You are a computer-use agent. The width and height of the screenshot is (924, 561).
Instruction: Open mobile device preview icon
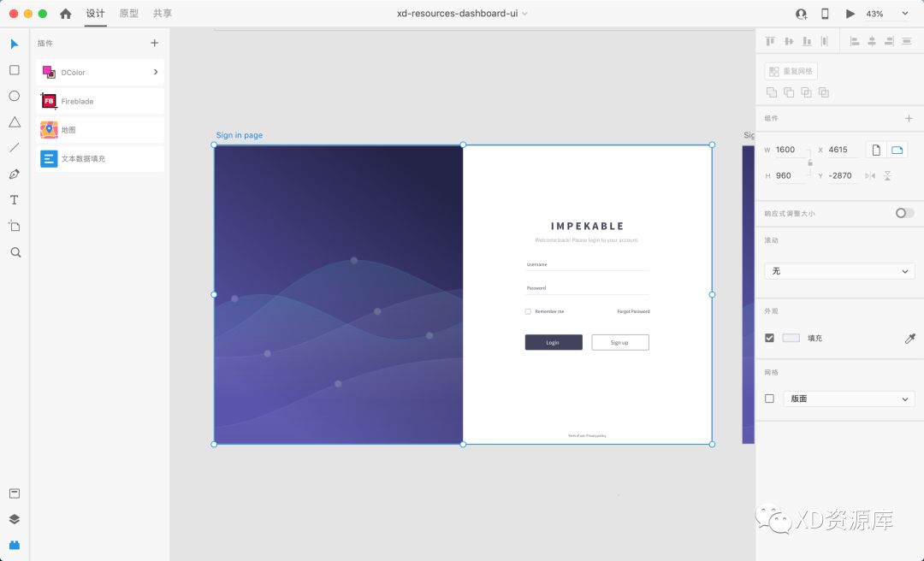(x=825, y=14)
